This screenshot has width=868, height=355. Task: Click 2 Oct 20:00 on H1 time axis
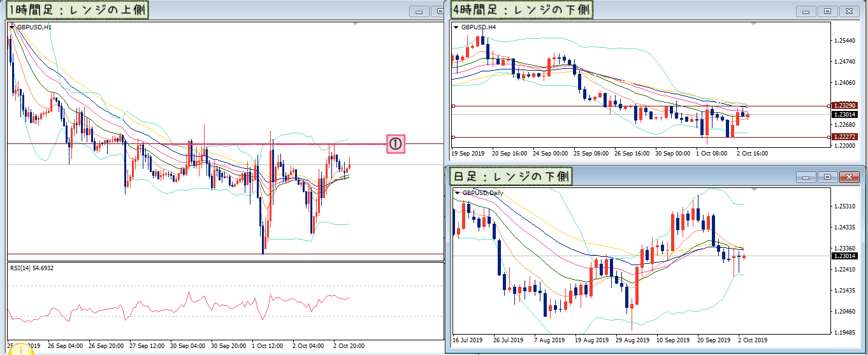point(349,346)
